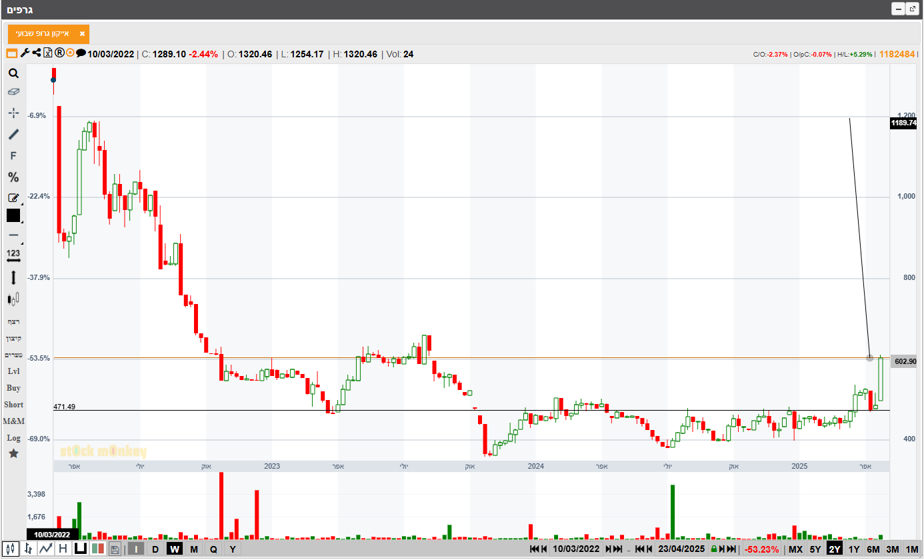The width and height of the screenshot is (924, 560).
Task: Add chart to favorites with star
Action: [13, 453]
